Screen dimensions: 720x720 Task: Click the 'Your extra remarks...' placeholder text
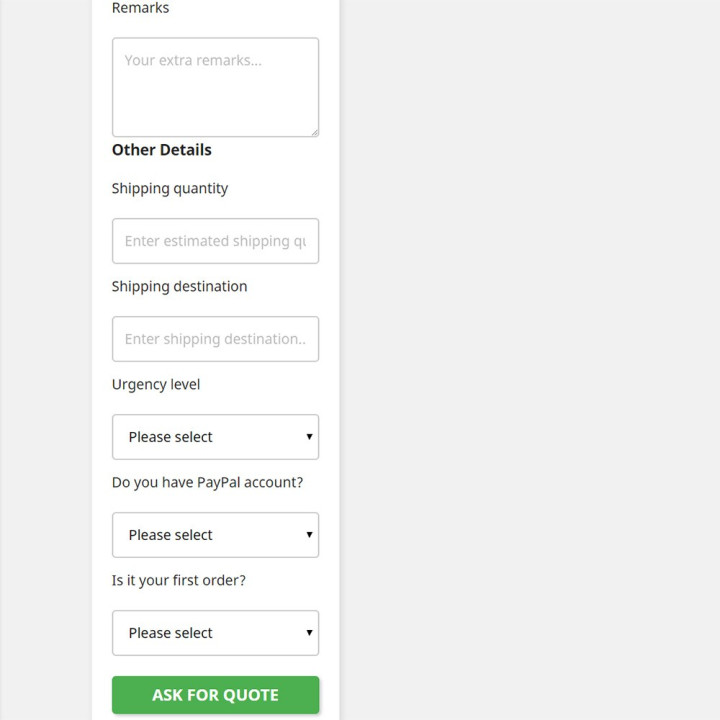pyautogui.click(x=193, y=60)
